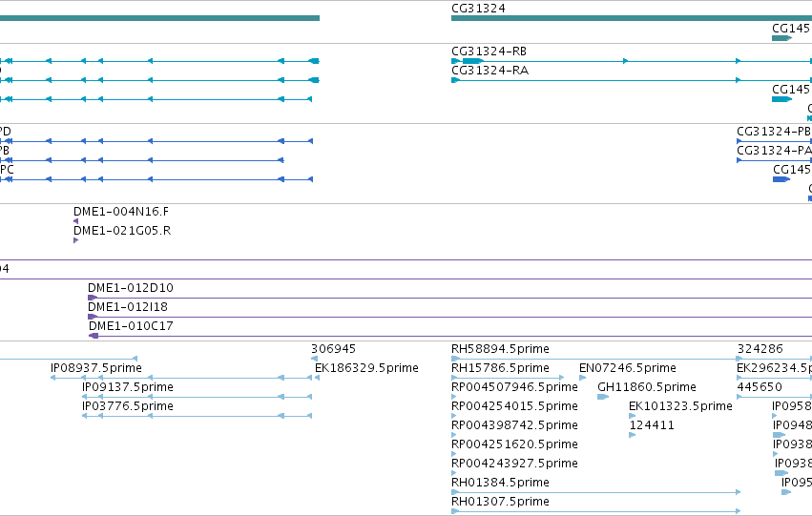Click the 306945 feature label
Screen dimensions: 812x516
tap(334, 349)
